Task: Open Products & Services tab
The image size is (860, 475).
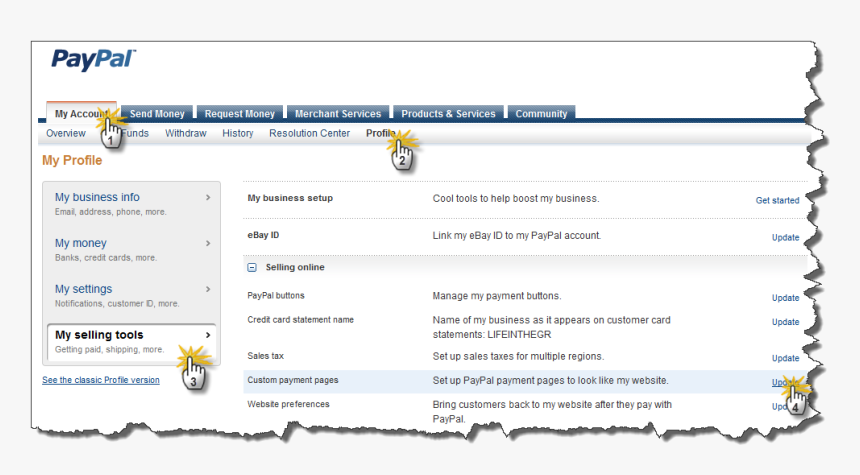Action: coord(448,114)
